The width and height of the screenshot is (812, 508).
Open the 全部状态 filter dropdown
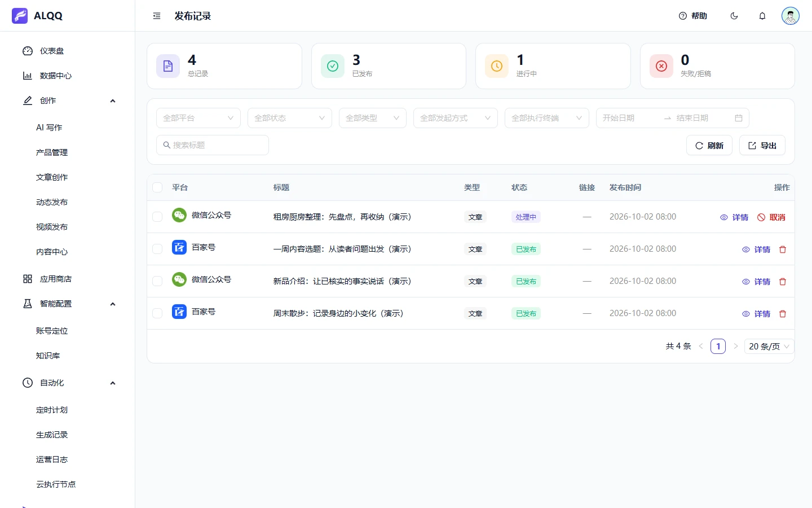point(290,118)
